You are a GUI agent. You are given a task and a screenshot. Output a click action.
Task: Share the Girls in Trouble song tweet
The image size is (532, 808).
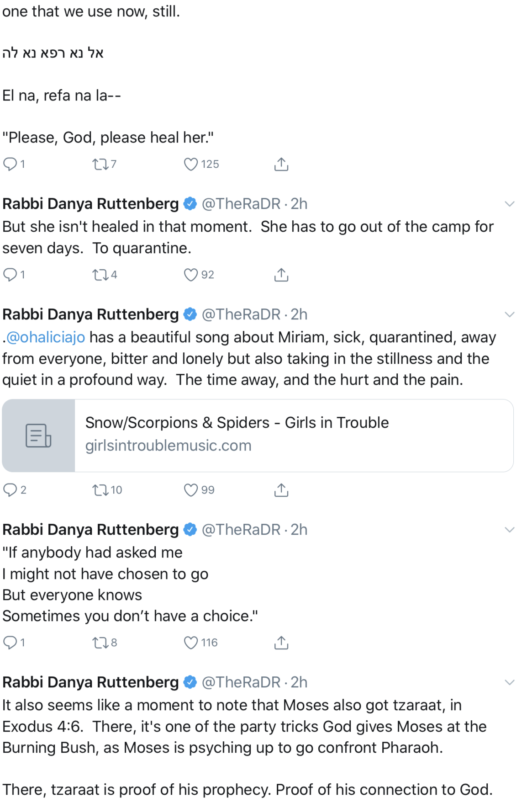281,490
